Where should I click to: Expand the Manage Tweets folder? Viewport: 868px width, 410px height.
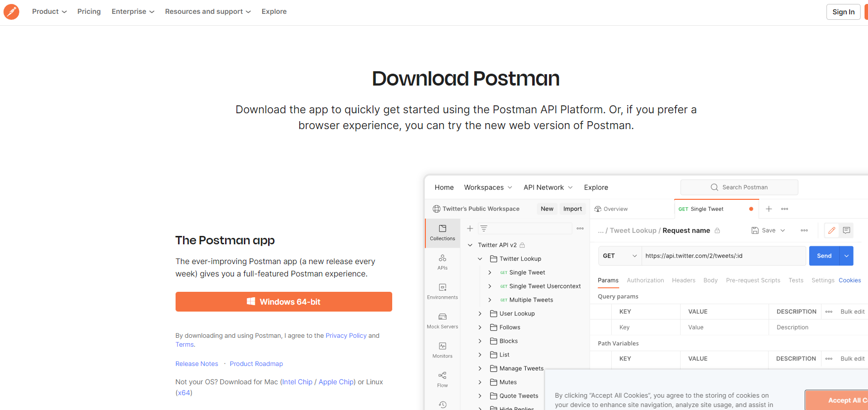[x=480, y=368]
